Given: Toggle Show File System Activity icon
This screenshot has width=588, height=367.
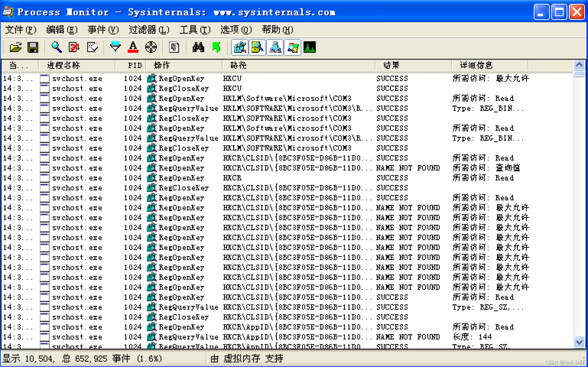Looking at the screenshot, I should click(257, 47).
